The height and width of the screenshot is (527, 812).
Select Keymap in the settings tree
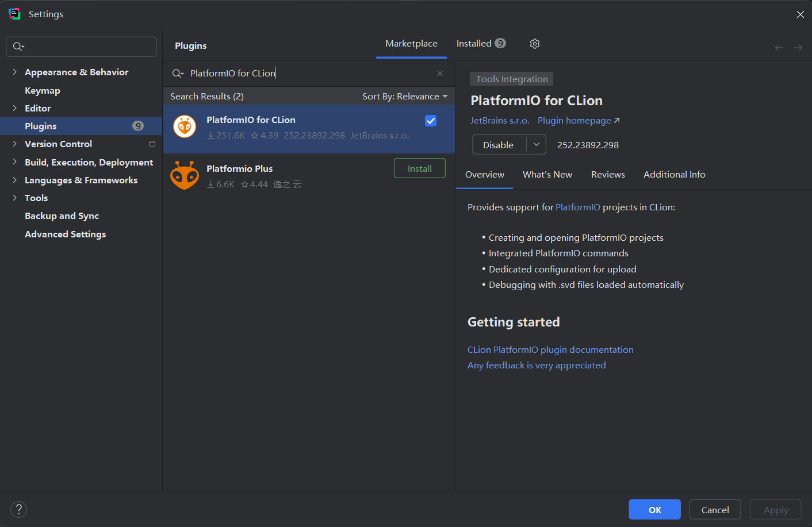pos(43,91)
